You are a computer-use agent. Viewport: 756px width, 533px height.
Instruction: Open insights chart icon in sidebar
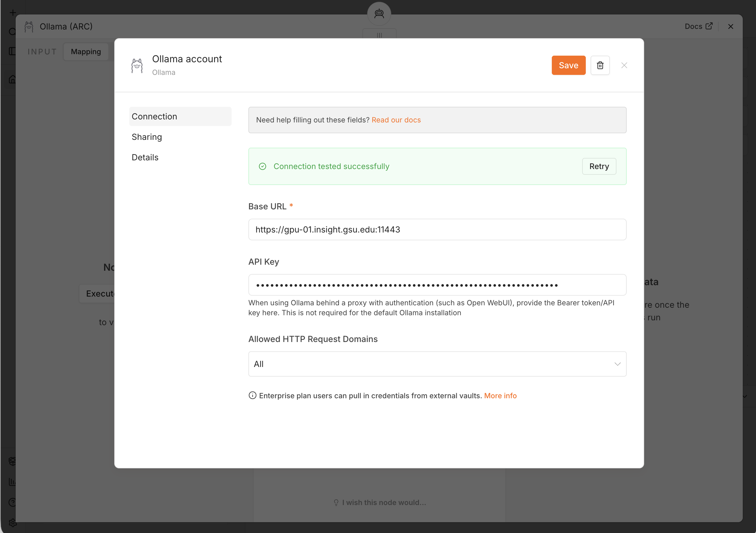(x=13, y=482)
